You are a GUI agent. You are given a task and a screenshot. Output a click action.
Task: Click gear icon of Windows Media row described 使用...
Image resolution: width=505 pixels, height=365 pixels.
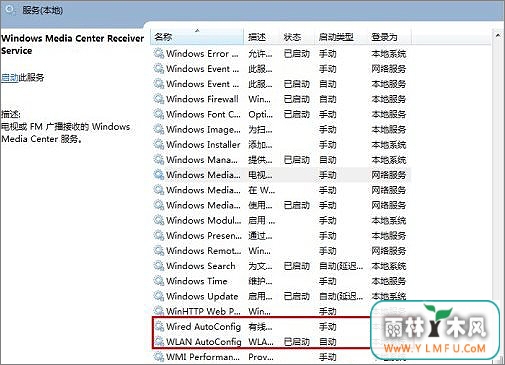(x=159, y=205)
